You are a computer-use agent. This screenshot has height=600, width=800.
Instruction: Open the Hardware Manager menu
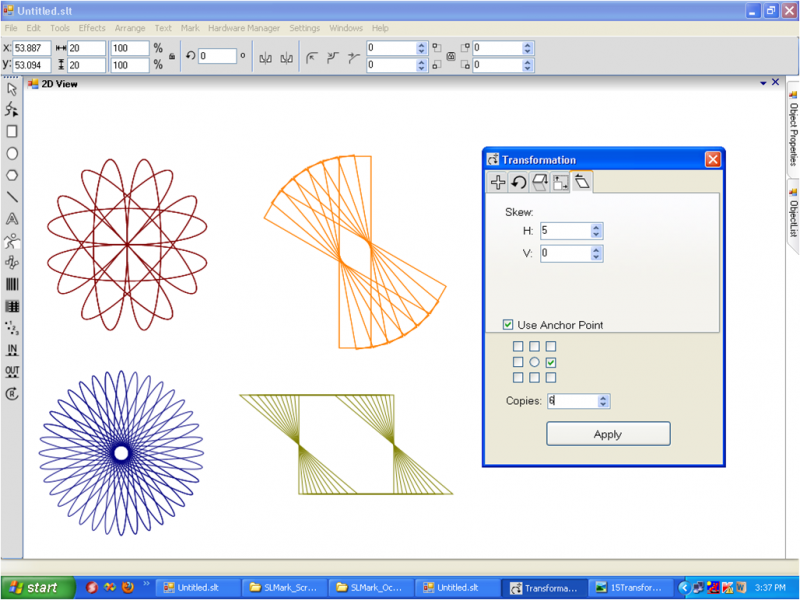[x=244, y=28]
